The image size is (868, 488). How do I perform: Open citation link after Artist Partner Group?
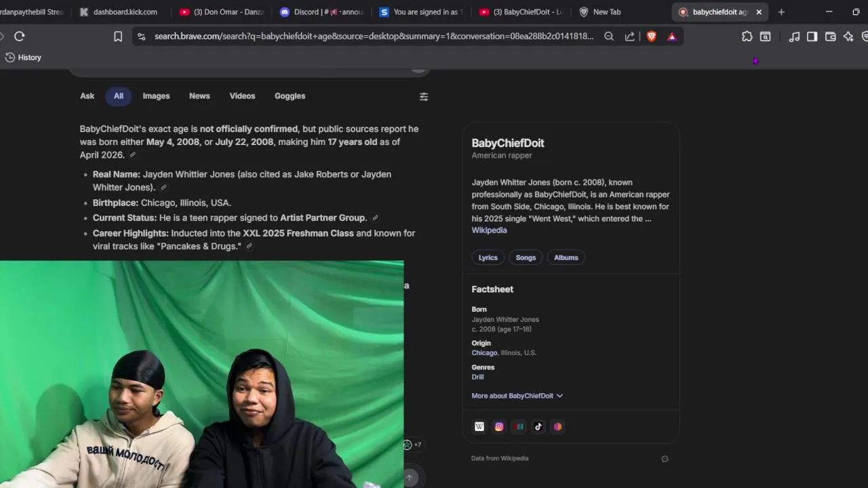click(375, 218)
